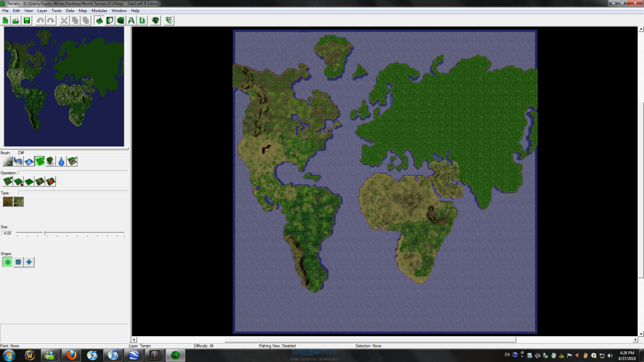This screenshot has width=644, height=362.
Task: Switch to StarCraft II Editor taskbar button
Action: [x=175, y=355]
